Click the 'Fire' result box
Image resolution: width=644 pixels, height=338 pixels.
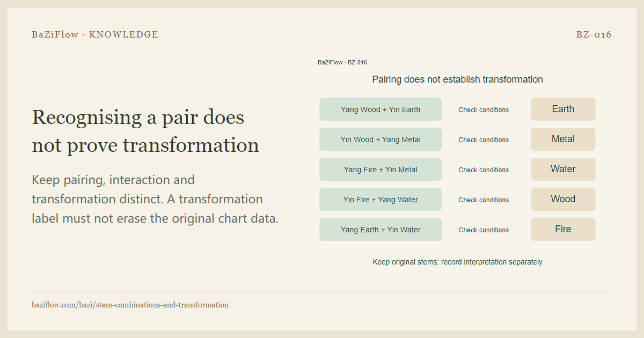[x=563, y=230]
